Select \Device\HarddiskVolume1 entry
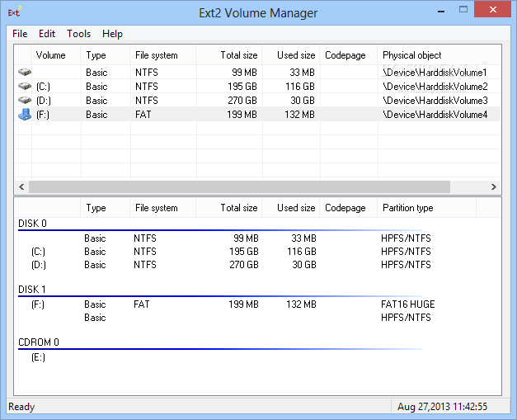This screenshot has width=517, height=420. click(x=435, y=73)
